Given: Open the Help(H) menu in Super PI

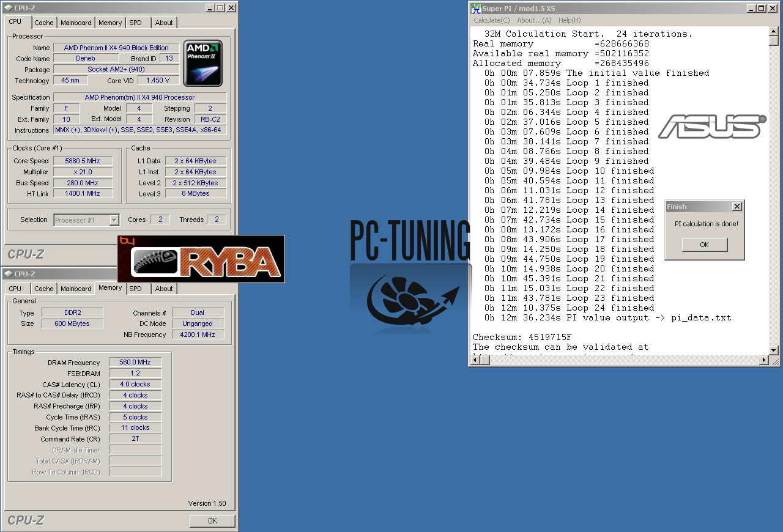Looking at the screenshot, I should pyautogui.click(x=570, y=20).
